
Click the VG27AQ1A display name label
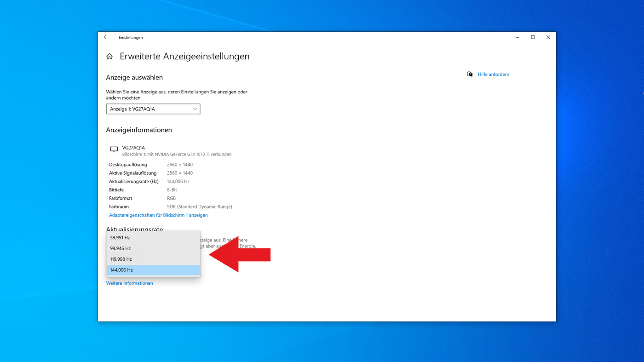point(134,147)
